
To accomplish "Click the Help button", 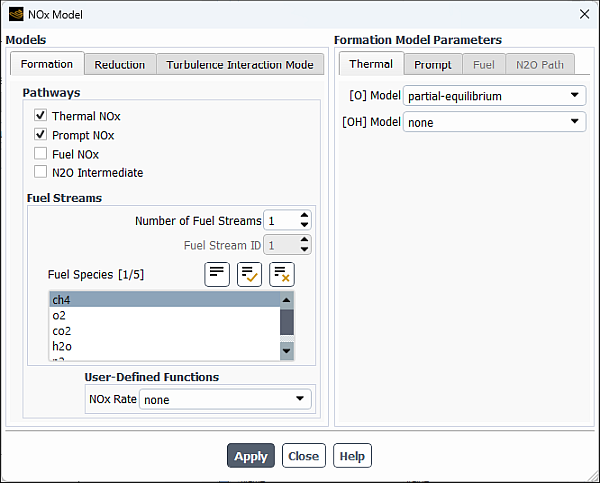I will click(x=352, y=456).
